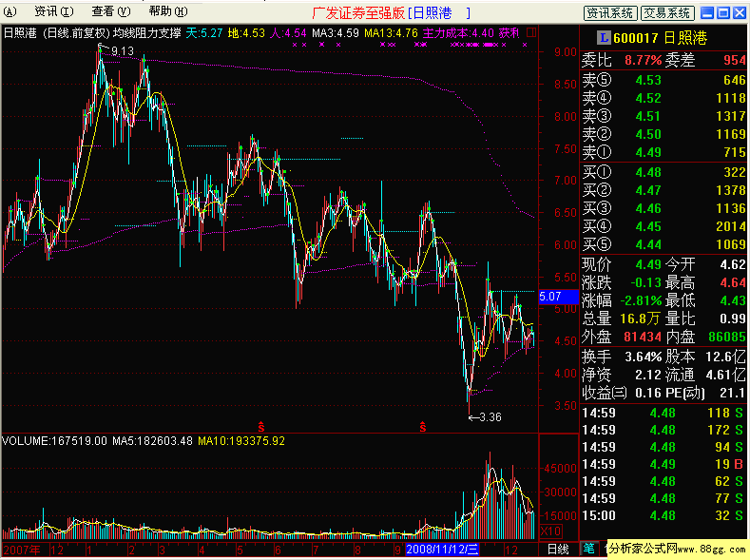Click the 14:59 tick row with 118 S
750x560 pixels.
(x=663, y=413)
